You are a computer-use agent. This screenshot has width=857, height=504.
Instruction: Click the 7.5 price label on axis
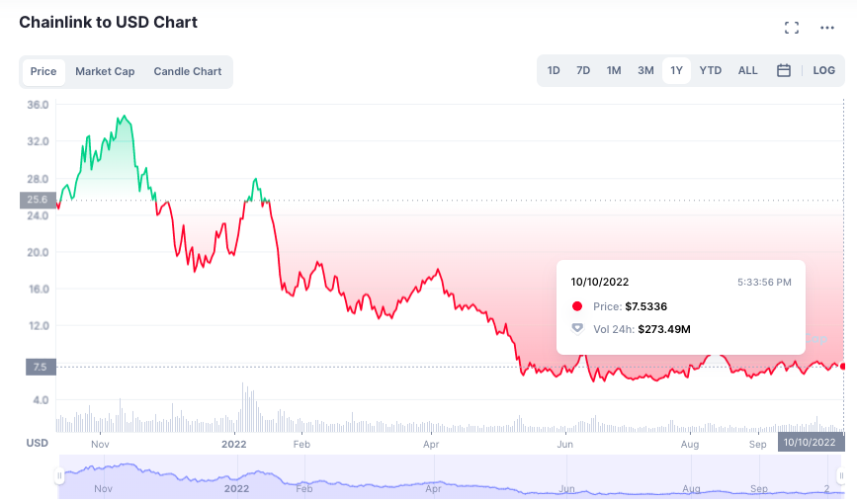[41, 367]
